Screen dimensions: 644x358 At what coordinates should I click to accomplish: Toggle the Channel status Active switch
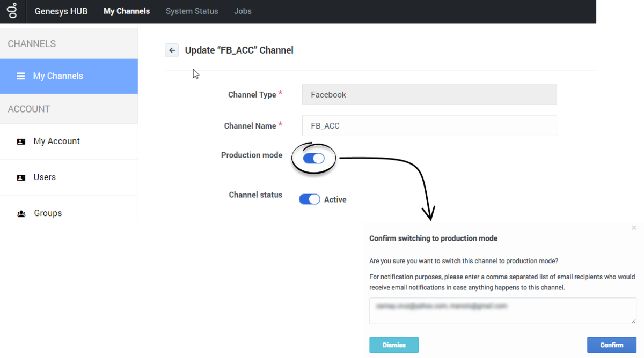pos(309,199)
